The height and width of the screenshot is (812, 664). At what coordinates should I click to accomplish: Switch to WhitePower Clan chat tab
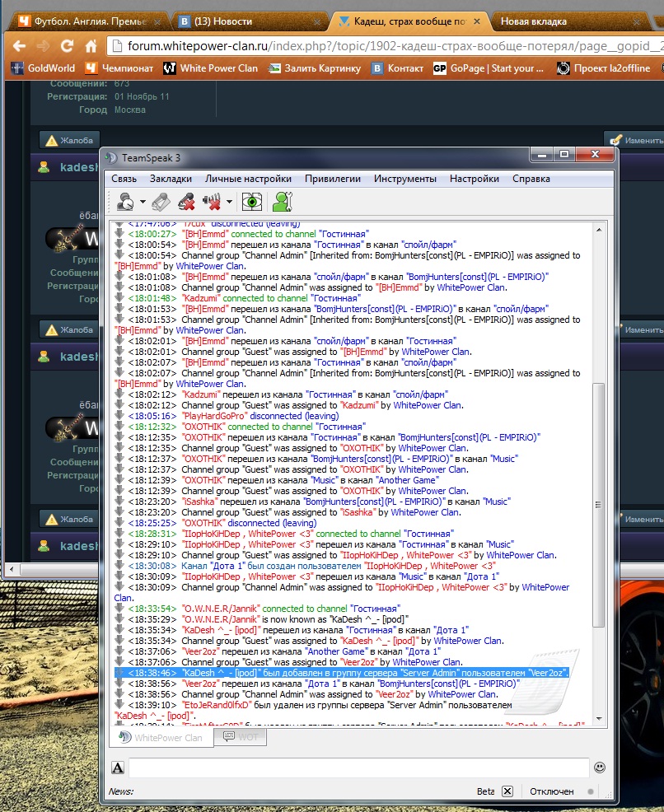(161, 737)
